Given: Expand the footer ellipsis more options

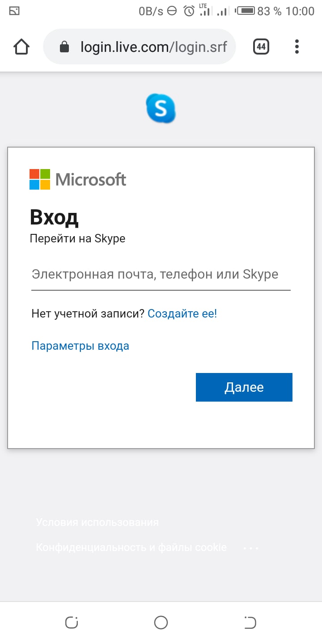Looking at the screenshot, I should 251,547.
